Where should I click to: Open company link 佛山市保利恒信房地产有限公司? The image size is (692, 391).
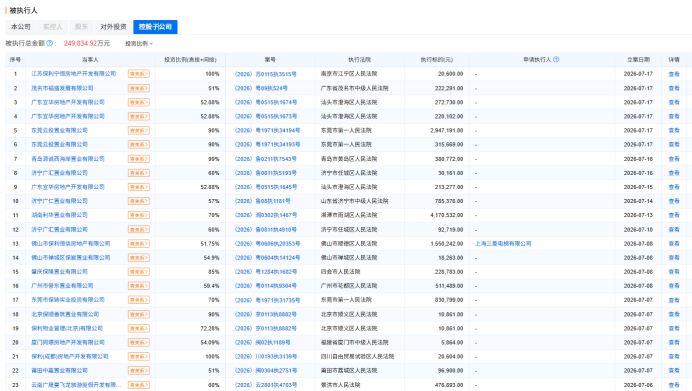point(71,244)
